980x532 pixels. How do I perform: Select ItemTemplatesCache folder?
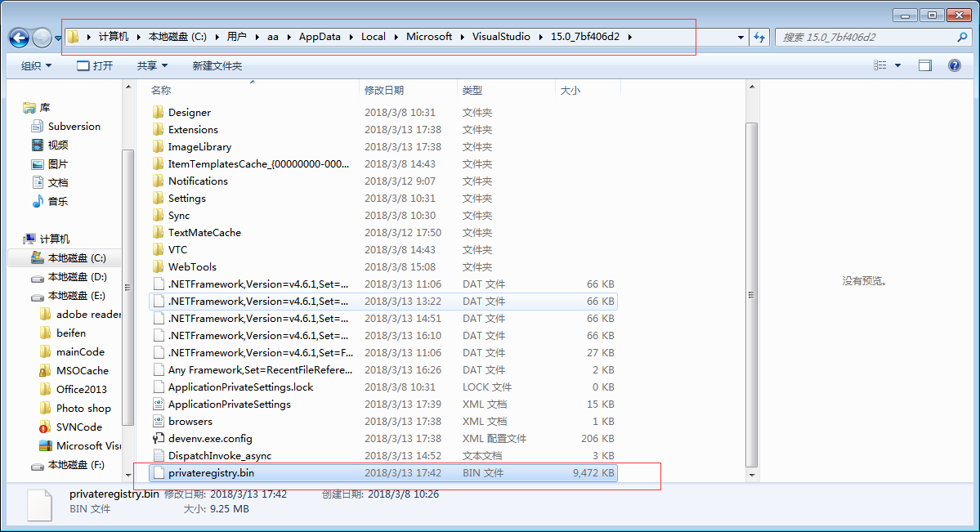(x=258, y=163)
